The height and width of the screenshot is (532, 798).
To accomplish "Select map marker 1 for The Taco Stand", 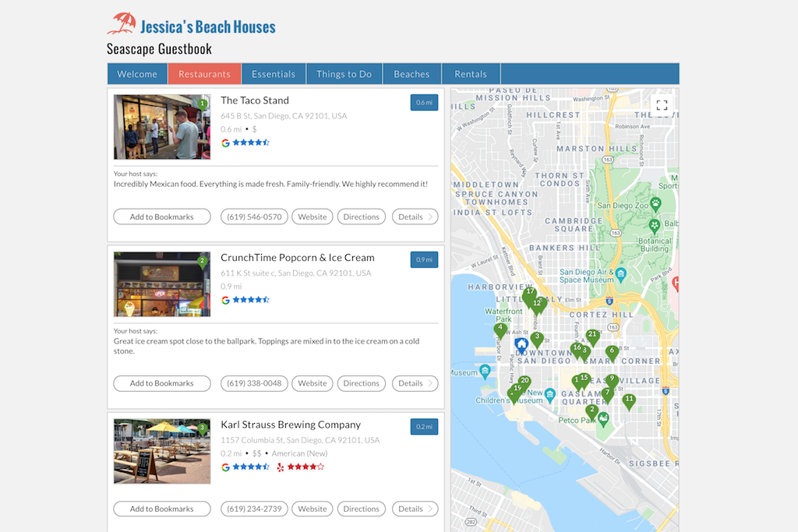I will tap(577, 378).
